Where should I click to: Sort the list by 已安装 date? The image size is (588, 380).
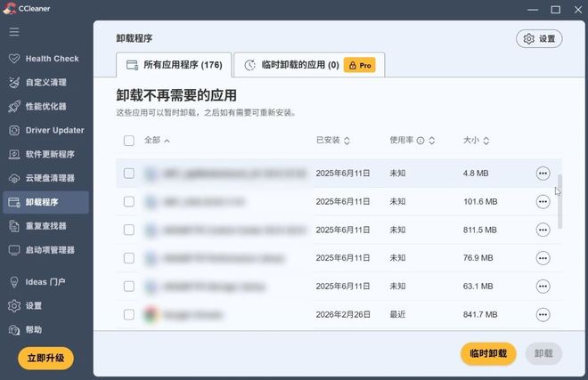coord(332,141)
